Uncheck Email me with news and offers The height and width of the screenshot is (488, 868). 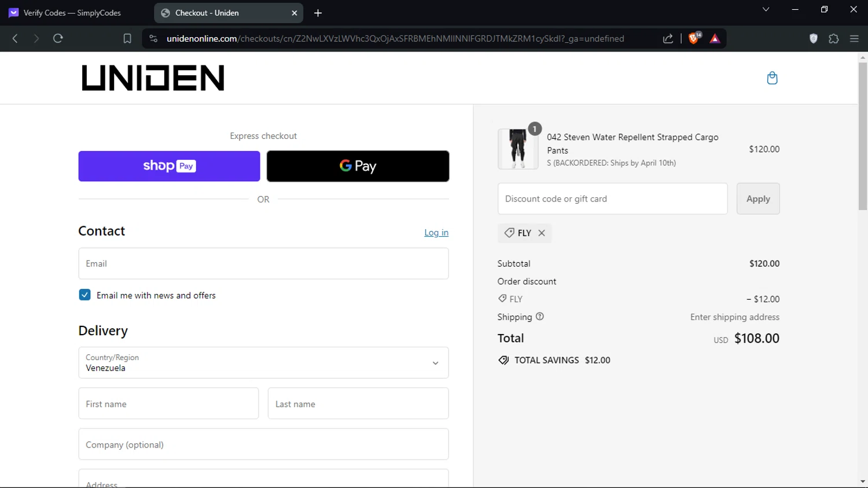pos(84,295)
